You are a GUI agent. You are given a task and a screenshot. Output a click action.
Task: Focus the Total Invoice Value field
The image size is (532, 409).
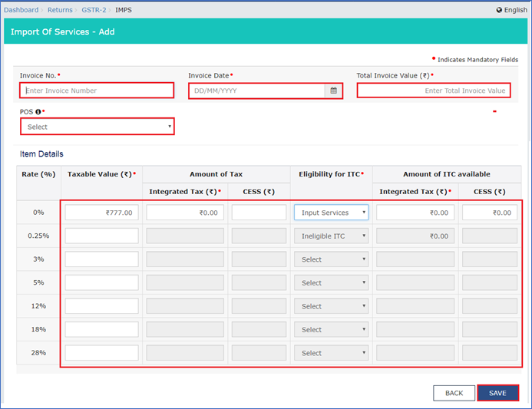434,91
